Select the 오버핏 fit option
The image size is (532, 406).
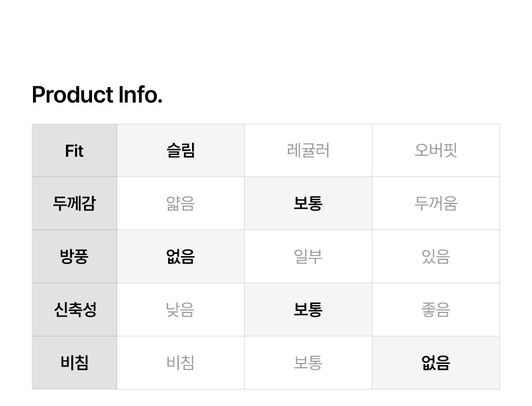tap(436, 150)
